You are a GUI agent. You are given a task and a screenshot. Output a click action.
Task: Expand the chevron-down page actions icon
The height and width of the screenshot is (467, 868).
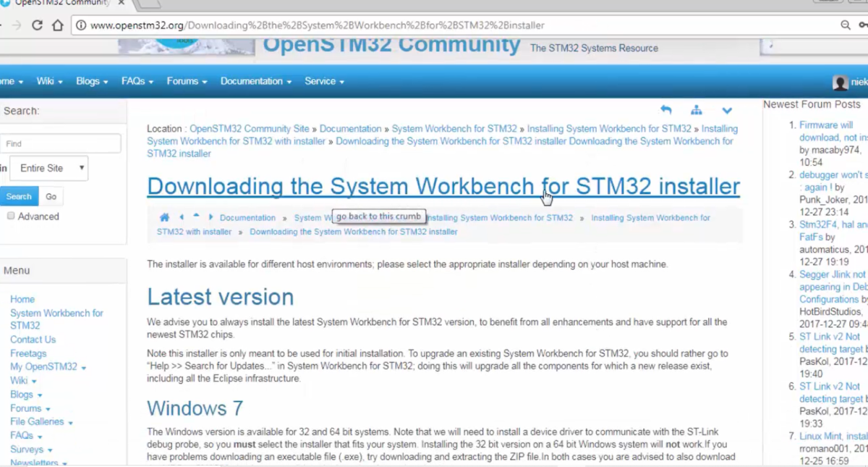tap(727, 111)
